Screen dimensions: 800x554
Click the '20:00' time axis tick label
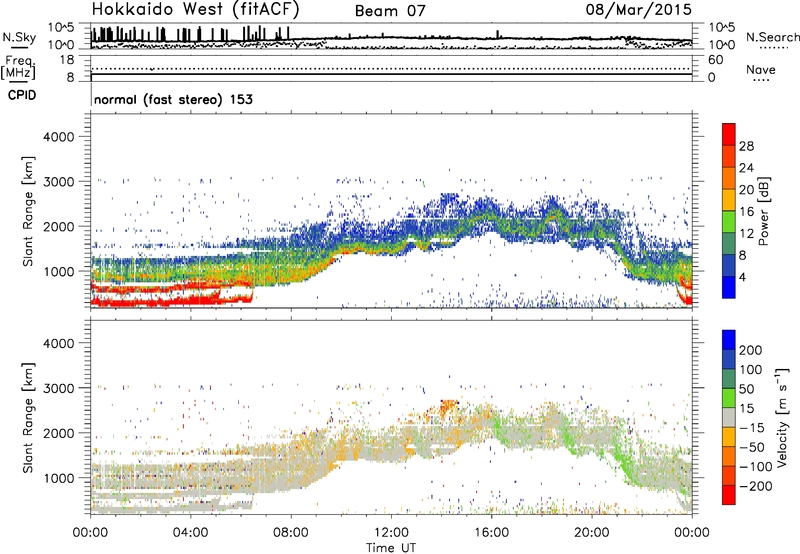pyautogui.click(x=592, y=533)
